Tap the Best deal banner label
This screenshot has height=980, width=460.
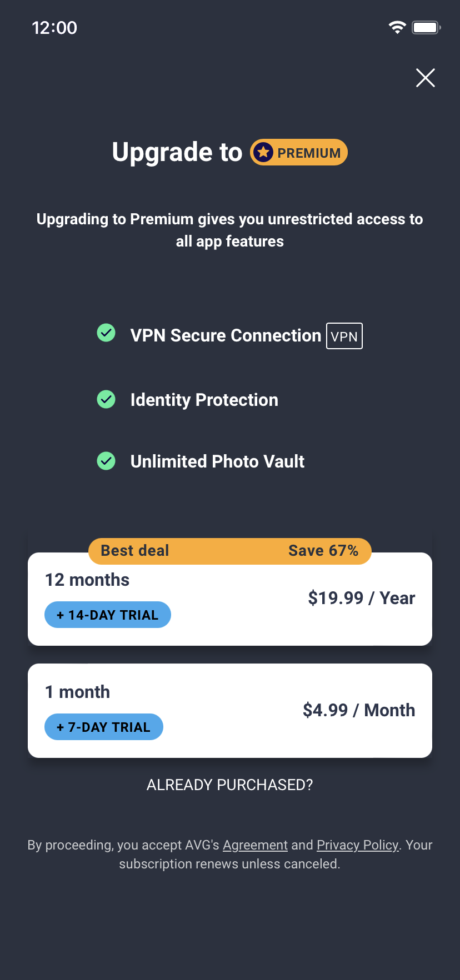click(135, 551)
